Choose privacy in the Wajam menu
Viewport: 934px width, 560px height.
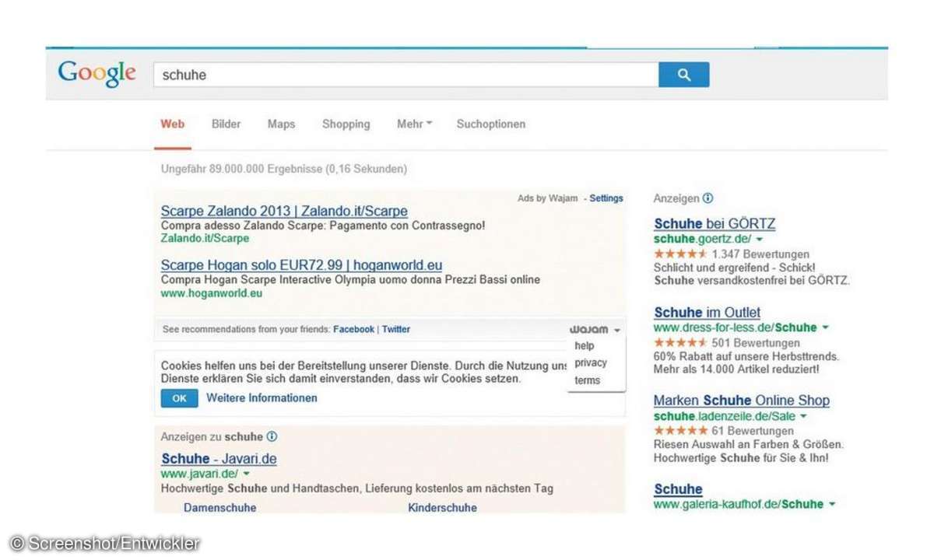[x=591, y=363]
